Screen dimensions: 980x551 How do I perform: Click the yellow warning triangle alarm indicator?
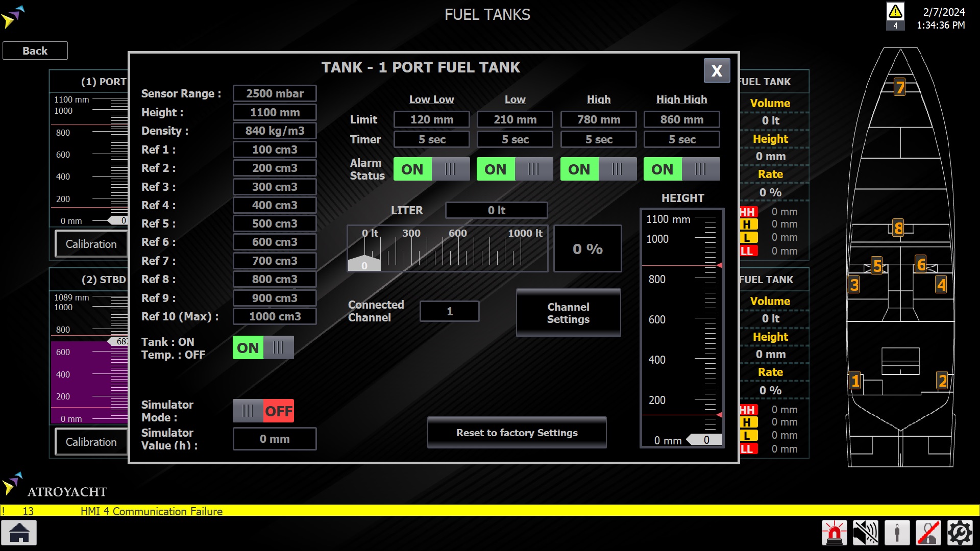(x=895, y=12)
